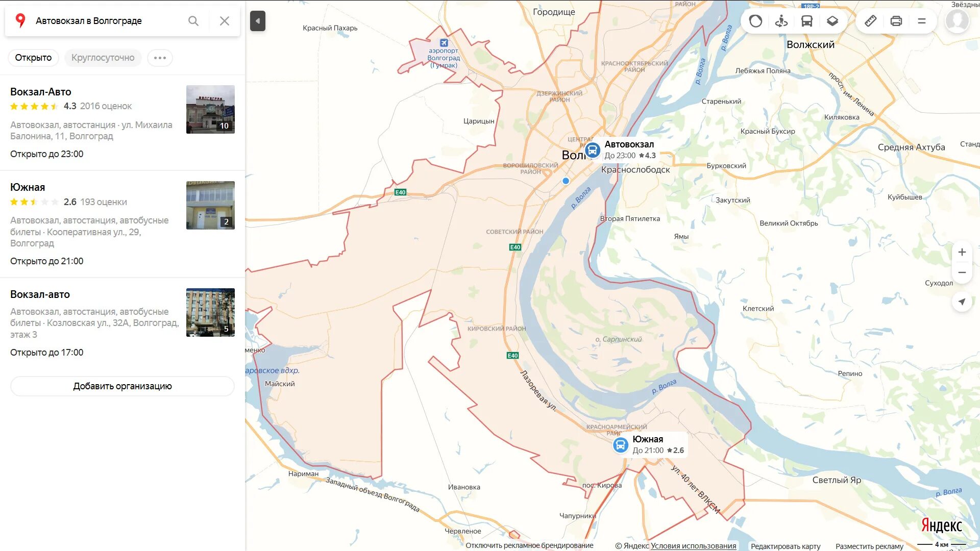Click Открыто до 17:00 text

46,353
